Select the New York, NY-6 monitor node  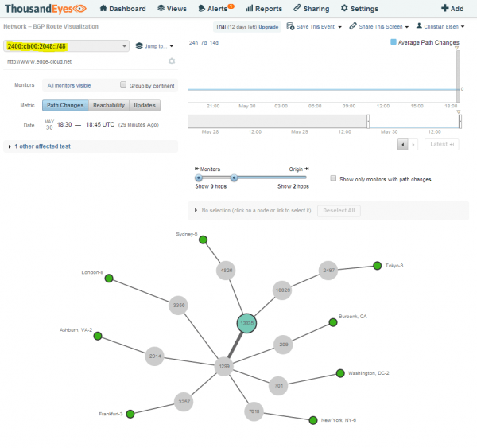click(313, 420)
